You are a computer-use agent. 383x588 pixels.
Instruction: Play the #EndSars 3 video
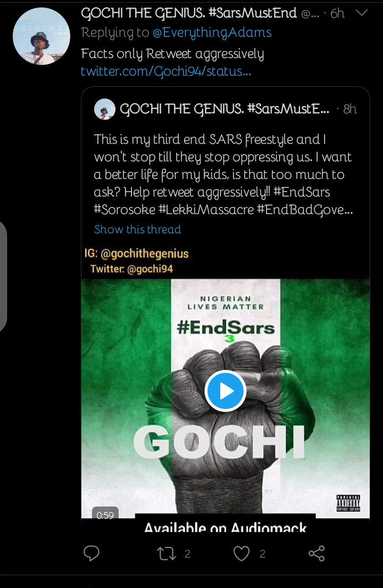point(225,391)
